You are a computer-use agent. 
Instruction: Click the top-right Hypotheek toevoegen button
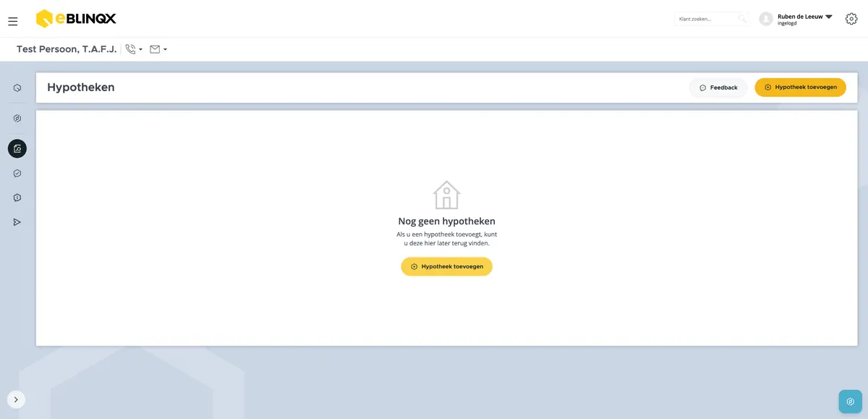(800, 88)
